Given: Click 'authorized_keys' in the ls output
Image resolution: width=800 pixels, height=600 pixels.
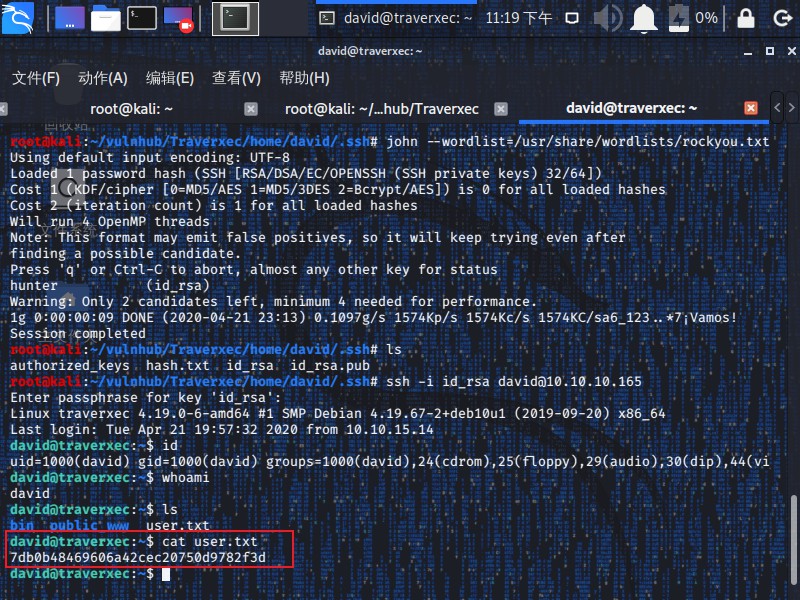Looking at the screenshot, I should click(x=69, y=365).
